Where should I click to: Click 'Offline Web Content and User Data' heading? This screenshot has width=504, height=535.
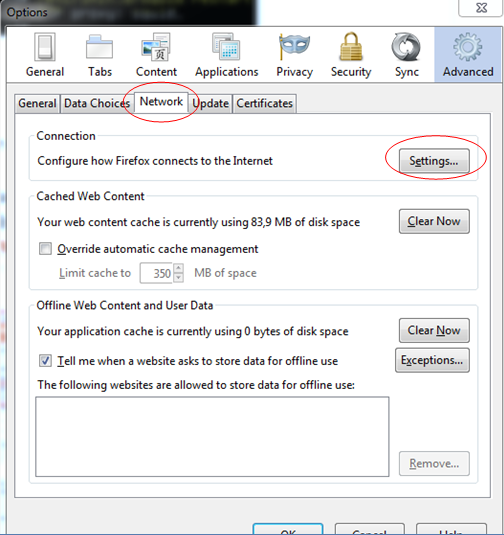(125, 305)
